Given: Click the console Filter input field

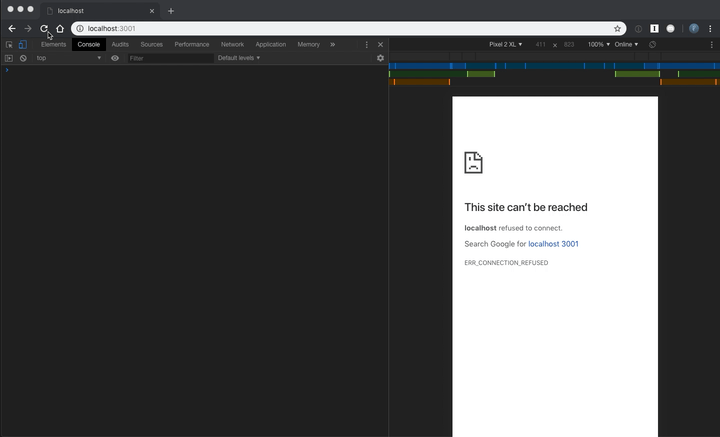Looking at the screenshot, I should 170,58.
